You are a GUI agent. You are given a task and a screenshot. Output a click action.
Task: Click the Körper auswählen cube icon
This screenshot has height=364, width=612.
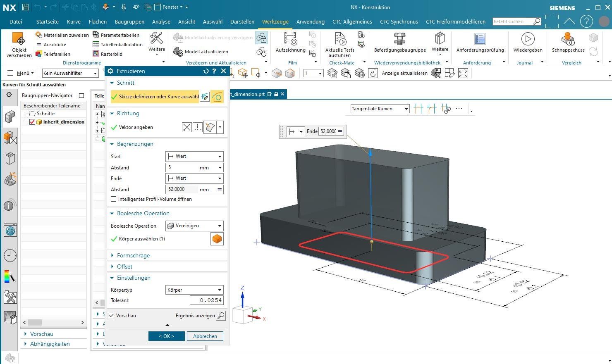[217, 239]
